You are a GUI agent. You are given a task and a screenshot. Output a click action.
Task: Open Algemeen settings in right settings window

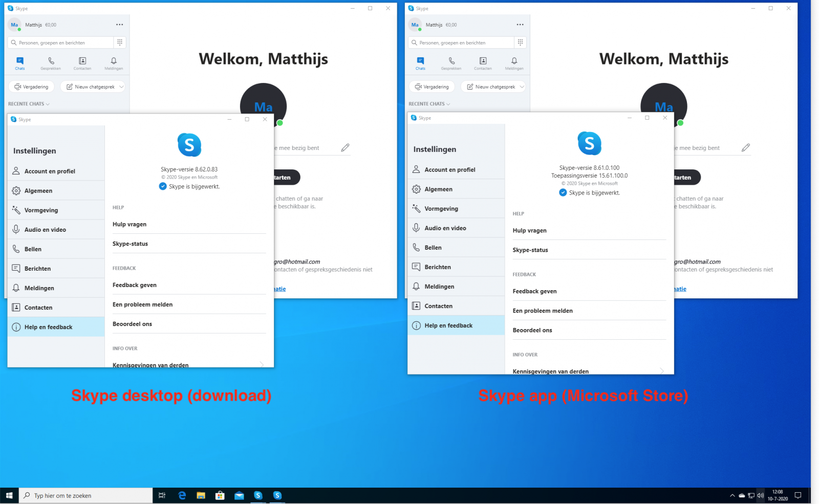[x=438, y=189]
